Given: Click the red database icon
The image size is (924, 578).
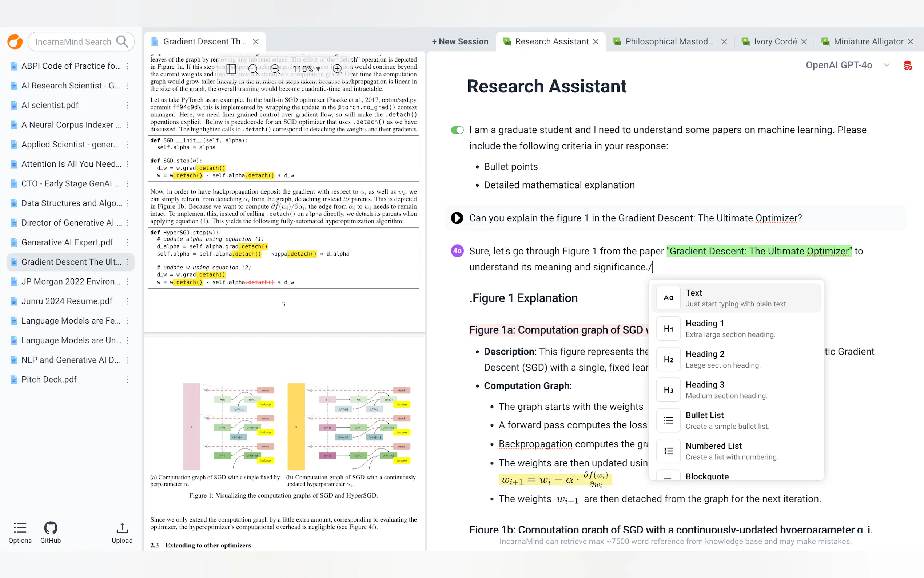Looking at the screenshot, I should tap(908, 66).
